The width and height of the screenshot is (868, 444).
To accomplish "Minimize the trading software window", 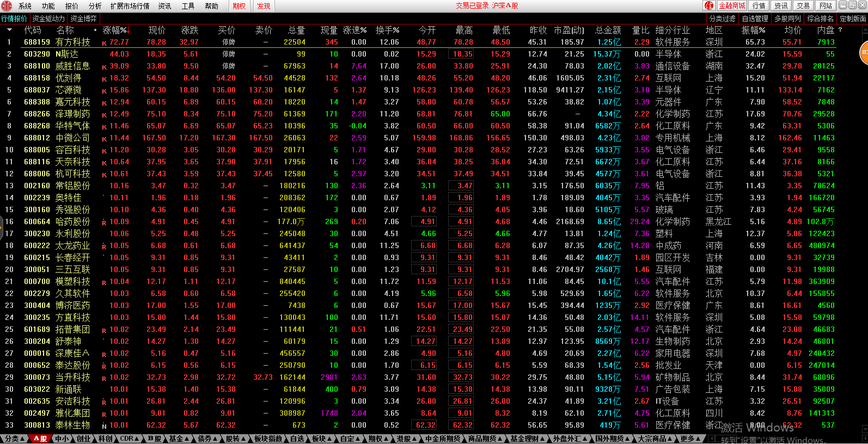I will tap(843, 5).
